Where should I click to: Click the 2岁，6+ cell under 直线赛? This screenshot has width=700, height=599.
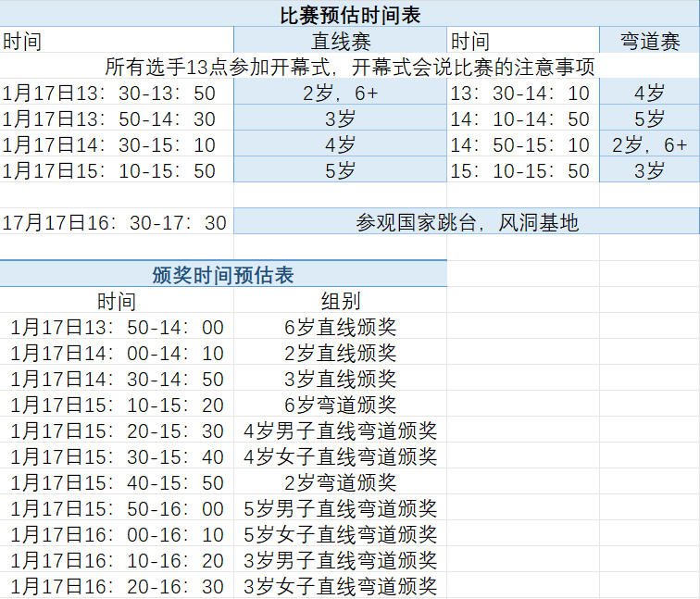tap(340, 93)
